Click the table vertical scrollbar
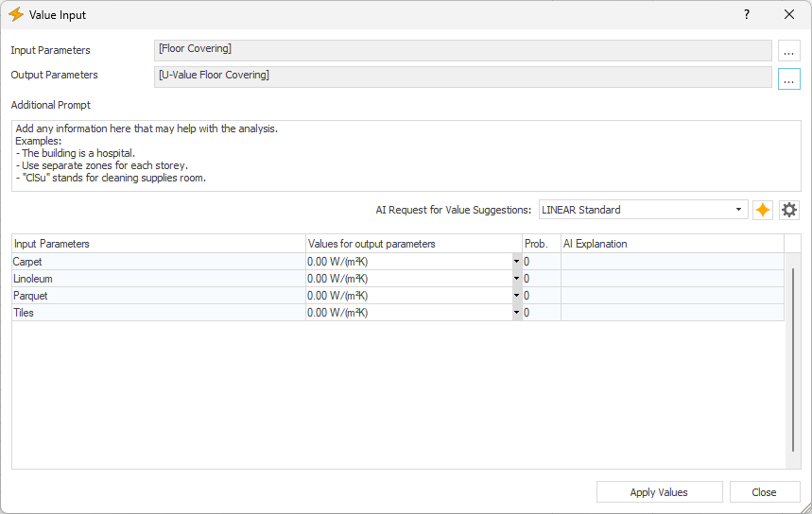The image size is (812, 514). [x=792, y=360]
